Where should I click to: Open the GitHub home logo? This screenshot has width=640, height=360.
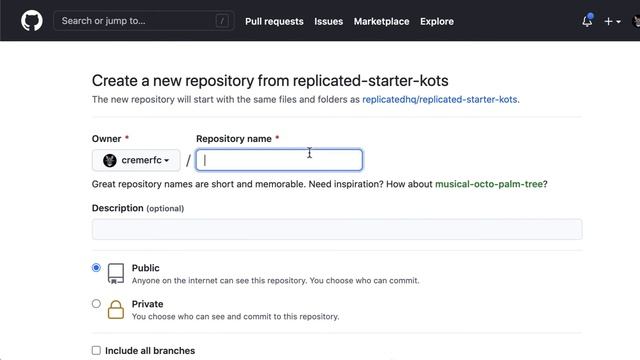tap(31, 21)
